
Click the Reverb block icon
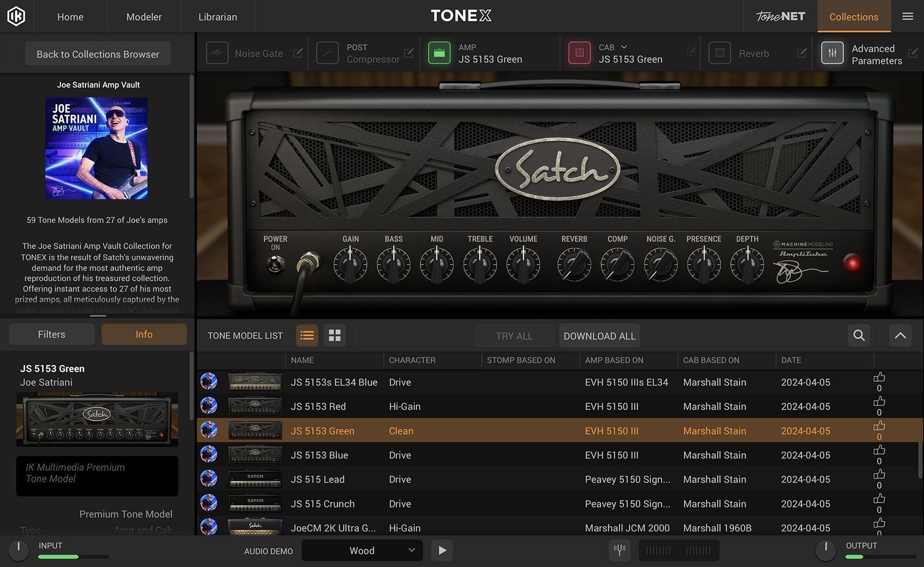click(x=720, y=52)
